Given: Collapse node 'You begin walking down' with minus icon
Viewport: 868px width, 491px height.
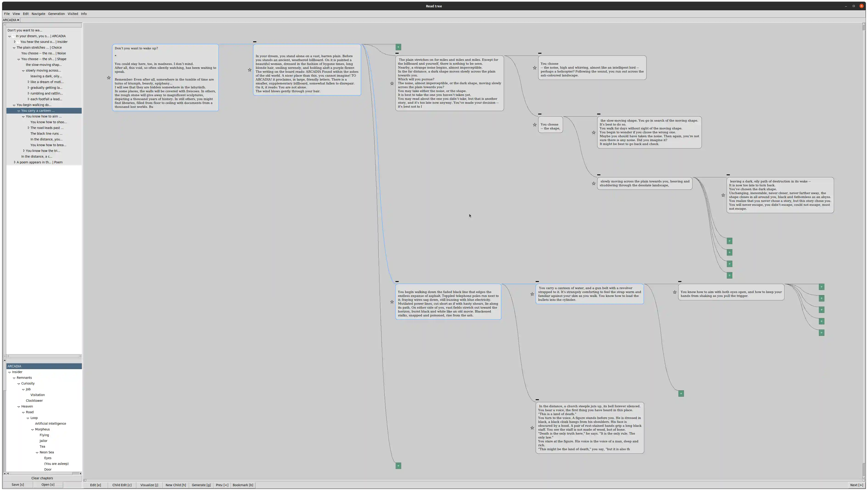Looking at the screenshot, I should [x=397, y=281].
